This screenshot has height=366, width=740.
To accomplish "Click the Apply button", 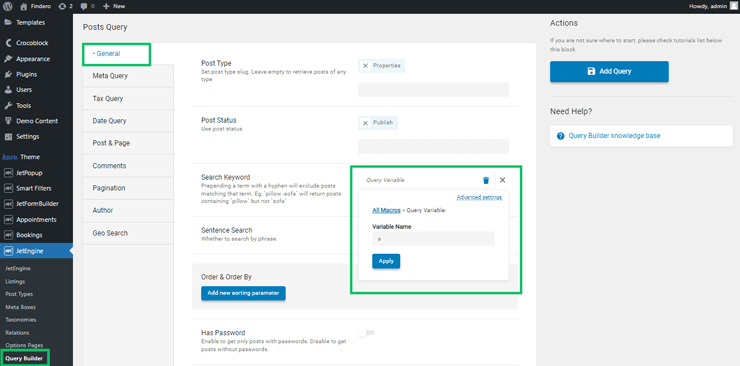I will 386,261.
